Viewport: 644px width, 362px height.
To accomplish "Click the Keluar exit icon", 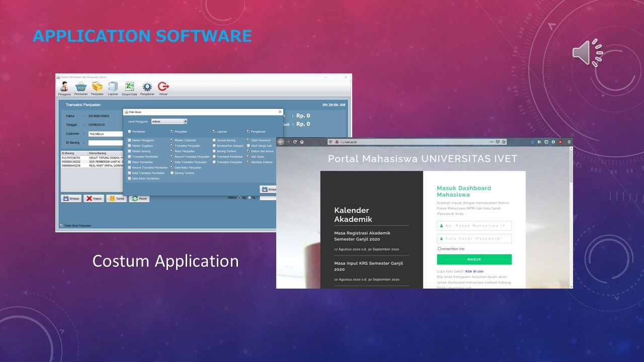I will coord(163,88).
